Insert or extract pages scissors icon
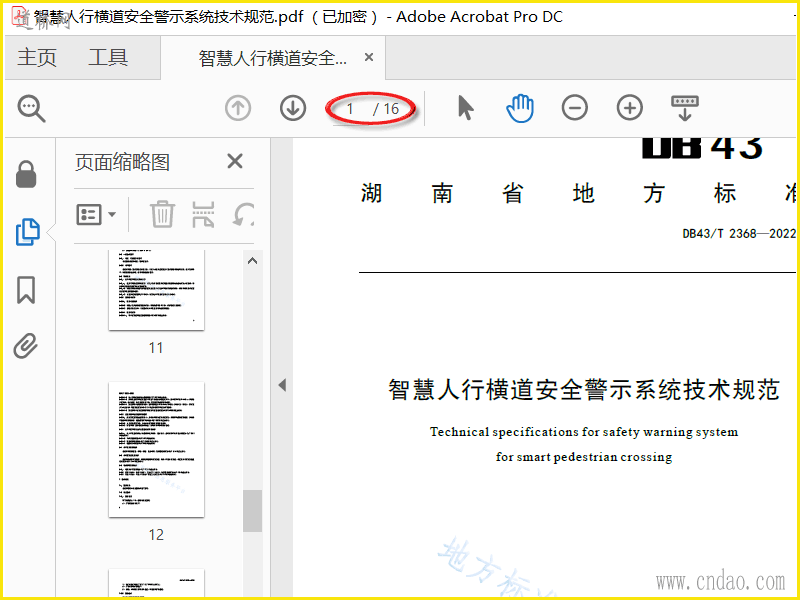 tap(203, 214)
